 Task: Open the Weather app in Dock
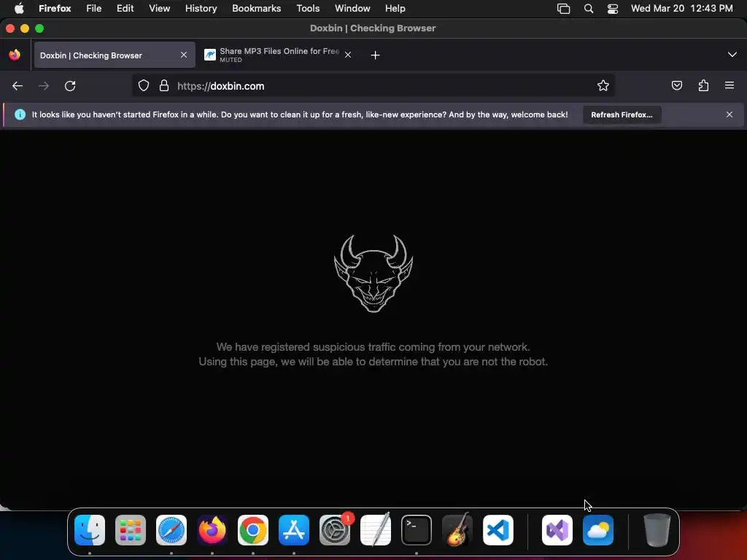598,530
